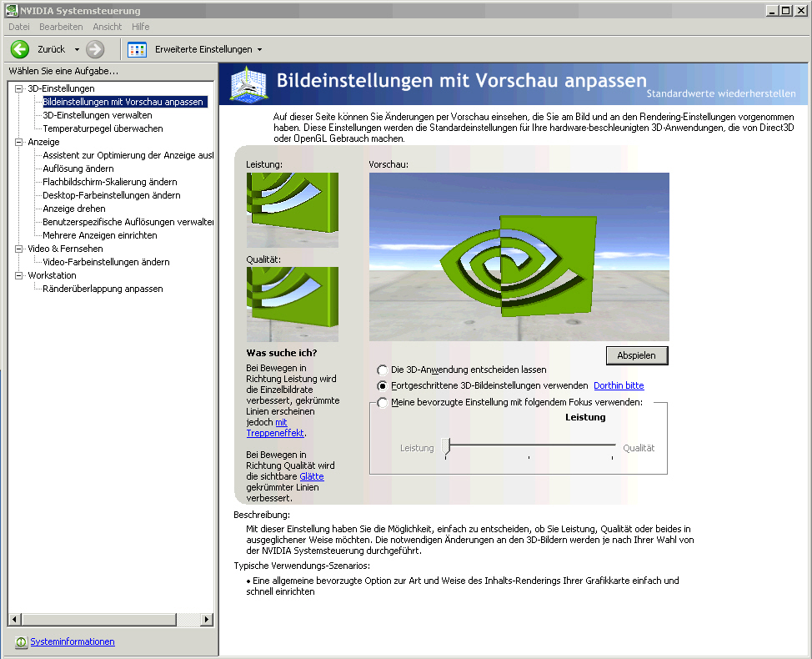Image resolution: width=812 pixels, height=659 pixels.
Task: Collapse the 3D-Einstellungen tree node
Action: pyautogui.click(x=19, y=88)
